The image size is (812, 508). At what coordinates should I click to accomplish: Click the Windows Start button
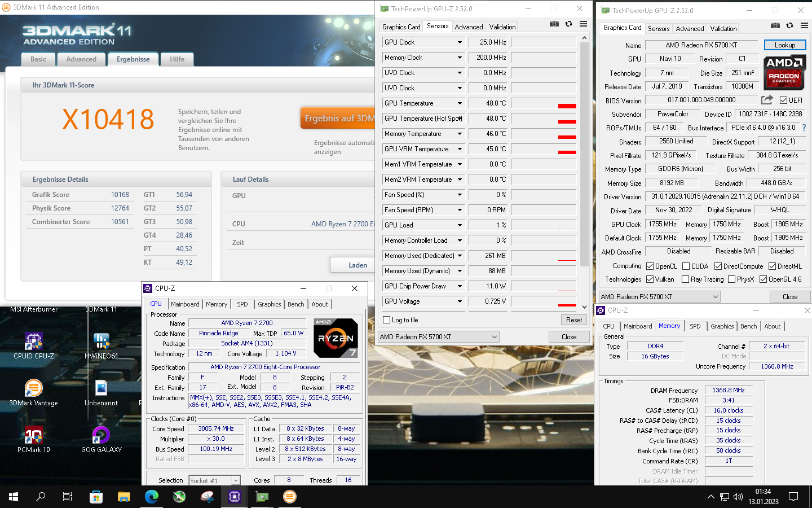coord(14,497)
